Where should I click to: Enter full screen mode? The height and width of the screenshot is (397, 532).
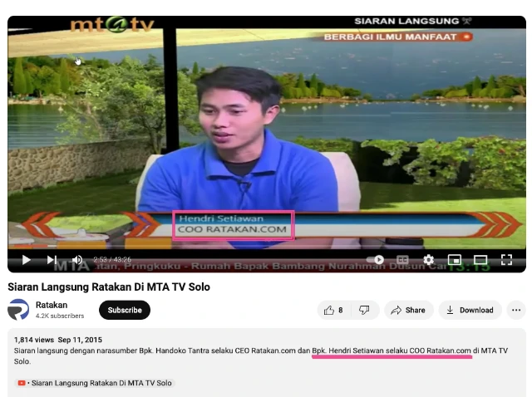point(506,260)
